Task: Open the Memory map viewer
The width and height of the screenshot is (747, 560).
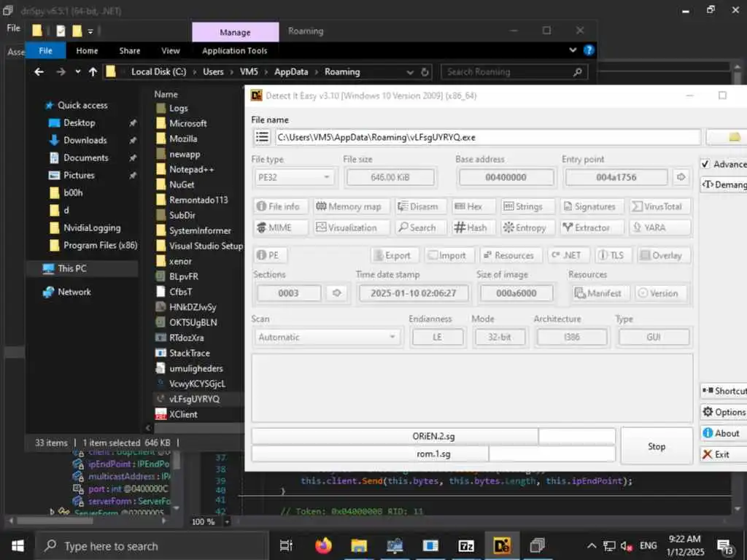Action: pyautogui.click(x=352, y=206)
